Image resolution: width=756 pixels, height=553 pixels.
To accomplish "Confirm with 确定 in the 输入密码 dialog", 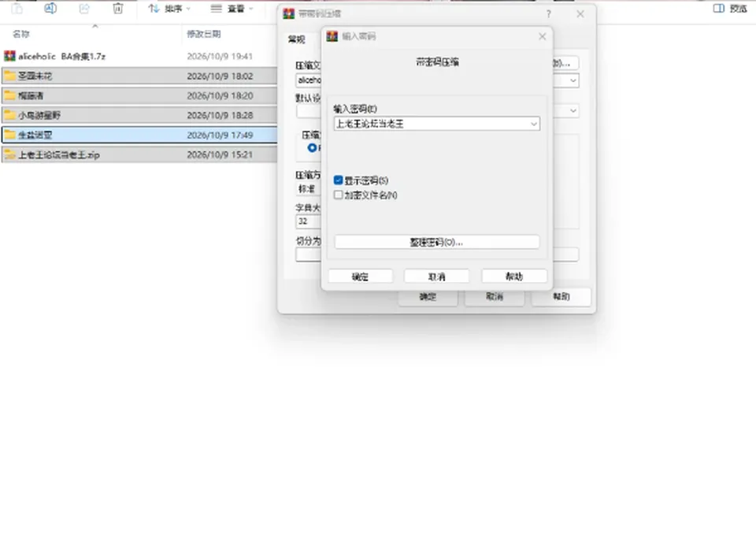I will click(x=360, y=276).
